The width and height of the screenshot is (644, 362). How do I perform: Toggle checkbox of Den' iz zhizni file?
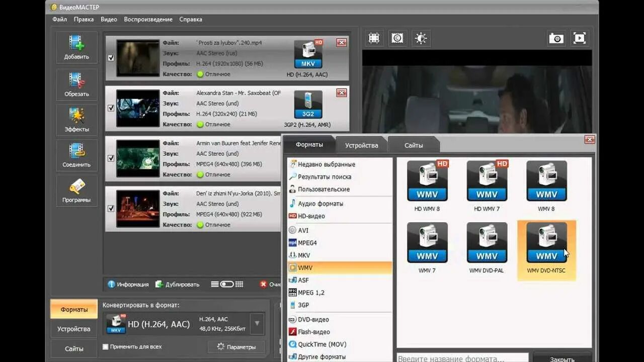[x=111, y=209]
